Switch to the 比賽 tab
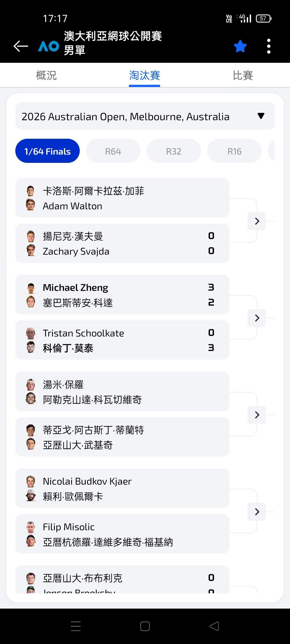Viewport: 290px width, 644px height. pos(243,75)
